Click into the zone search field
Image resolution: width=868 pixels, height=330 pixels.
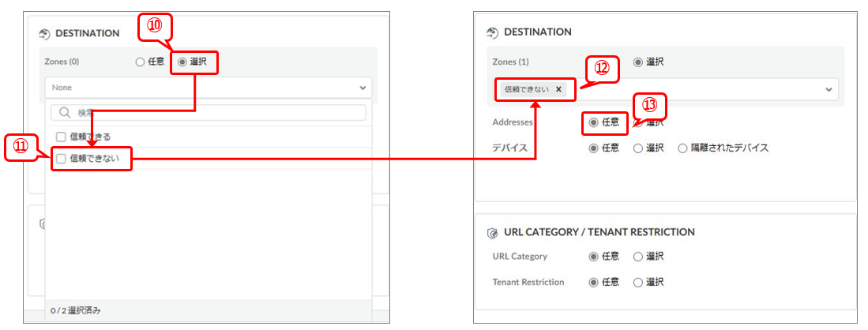pyautogui.click(x=213, y=113)
